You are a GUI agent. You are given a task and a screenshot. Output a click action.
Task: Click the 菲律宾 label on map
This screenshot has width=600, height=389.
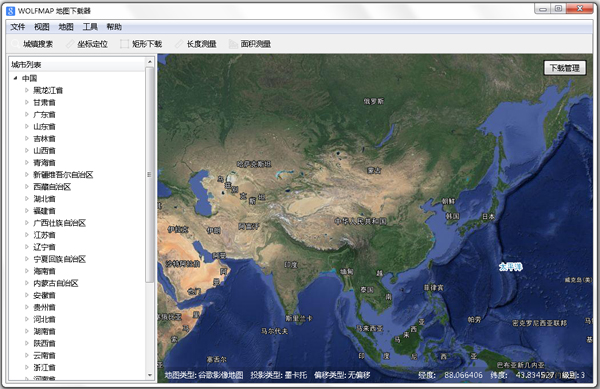(434, 287)
